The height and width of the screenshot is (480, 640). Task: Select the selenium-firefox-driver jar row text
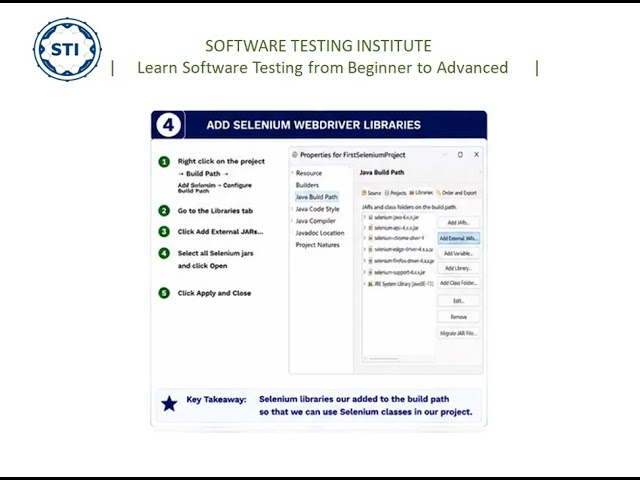pos(404,261)
